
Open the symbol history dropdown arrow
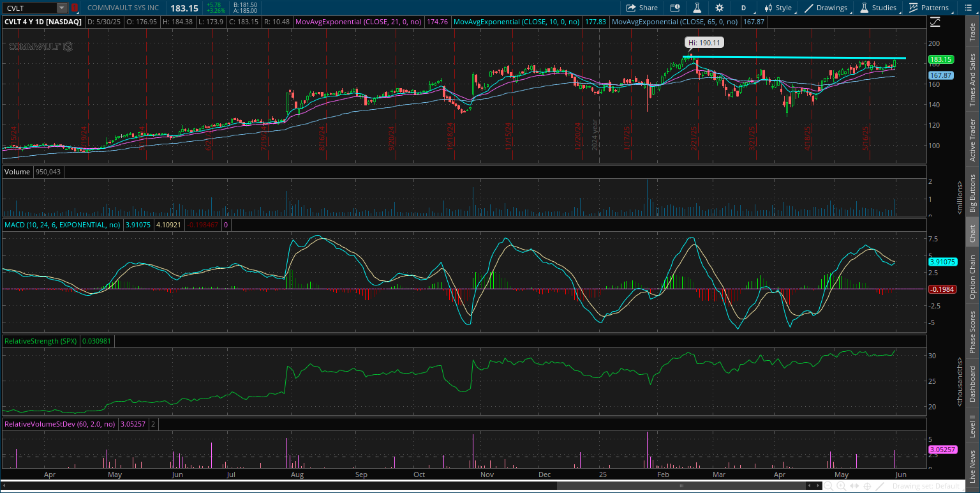tap(62, 8)
